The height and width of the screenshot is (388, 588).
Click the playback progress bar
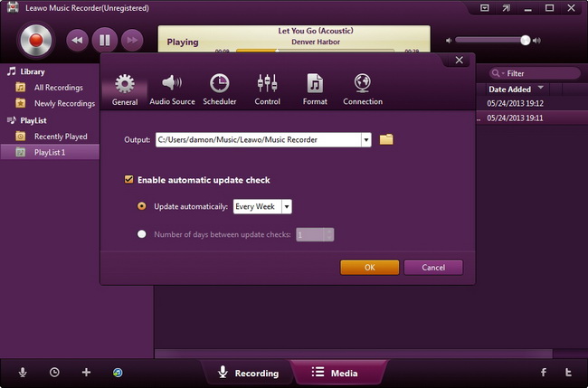315,51
